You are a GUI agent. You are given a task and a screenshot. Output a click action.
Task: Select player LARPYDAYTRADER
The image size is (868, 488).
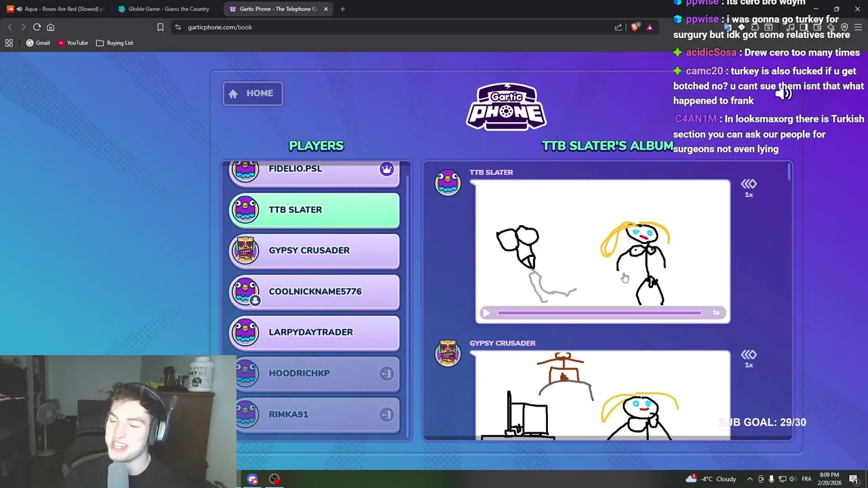tap(314, 332)
